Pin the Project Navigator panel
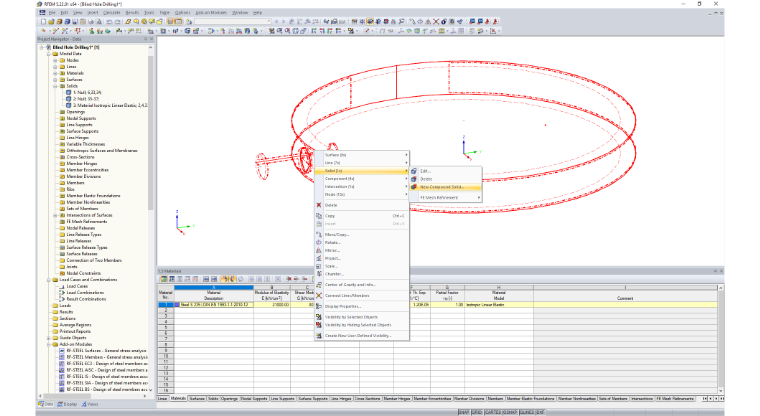The height and width of the screenshot is (416, 760). 145,39
